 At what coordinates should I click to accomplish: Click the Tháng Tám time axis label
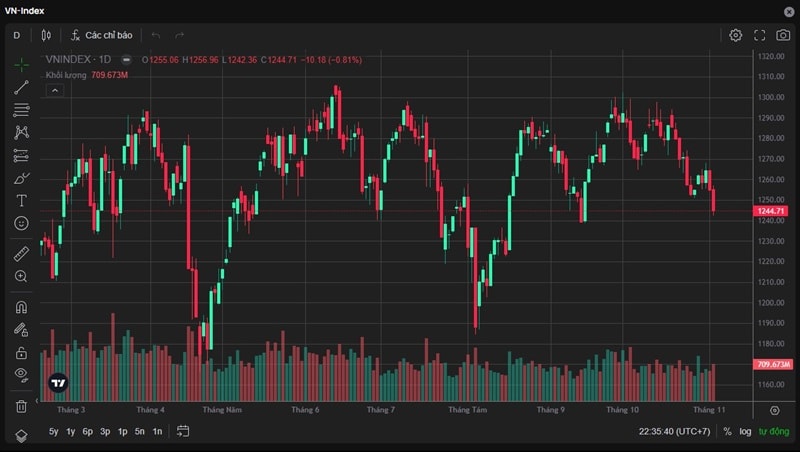(x=467, y=410)
